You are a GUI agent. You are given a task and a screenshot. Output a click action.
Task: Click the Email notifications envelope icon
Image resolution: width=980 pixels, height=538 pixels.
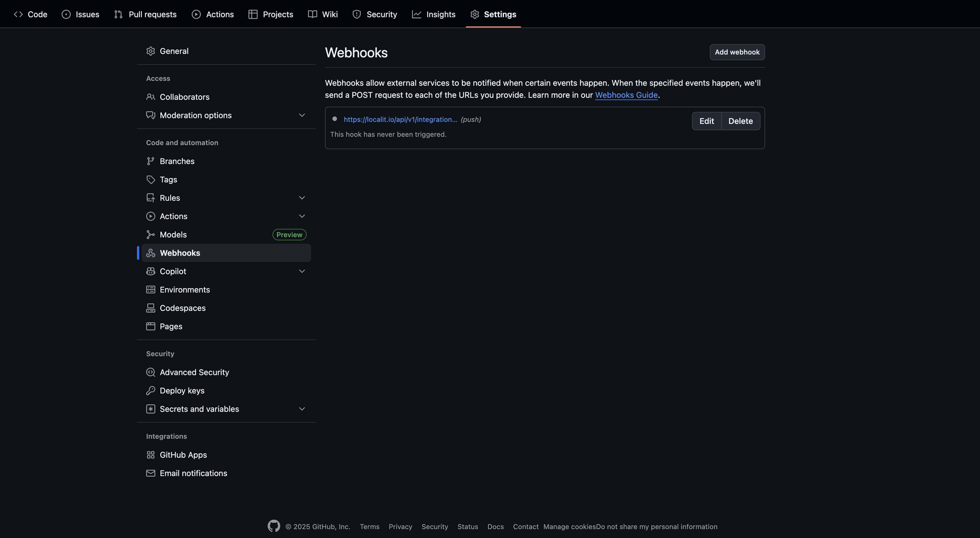pyautogui.click(x=151, y=473)
